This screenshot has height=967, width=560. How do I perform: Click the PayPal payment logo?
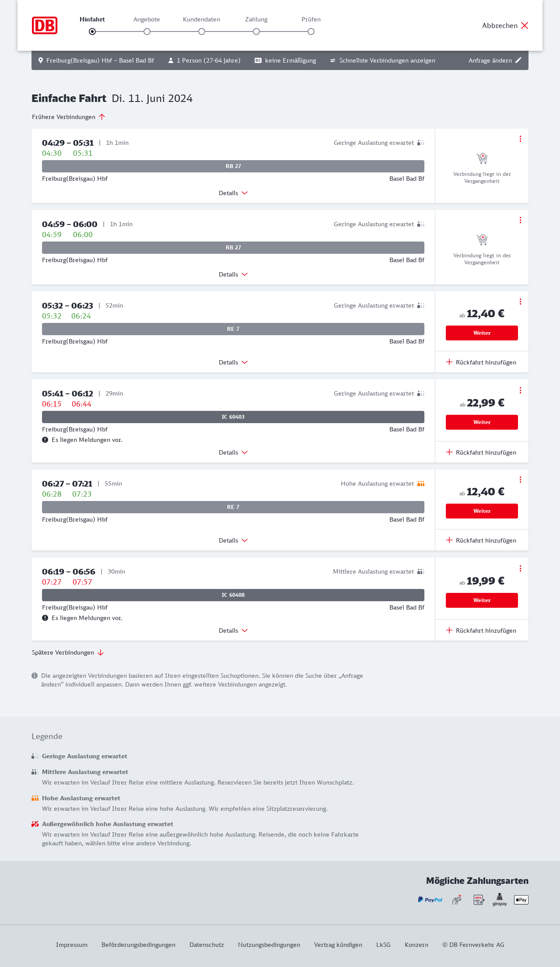click(x=430, y=900)
